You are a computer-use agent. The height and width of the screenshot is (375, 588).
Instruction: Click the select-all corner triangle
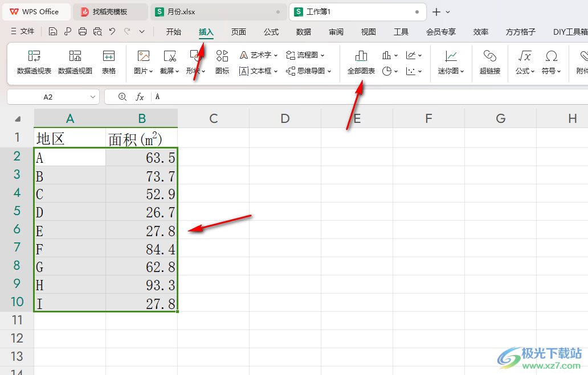(18, 119)
